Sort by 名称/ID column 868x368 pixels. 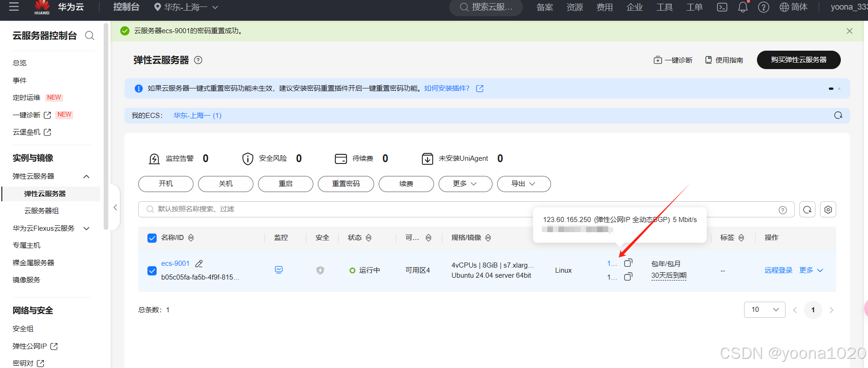(x=191, y=238)
